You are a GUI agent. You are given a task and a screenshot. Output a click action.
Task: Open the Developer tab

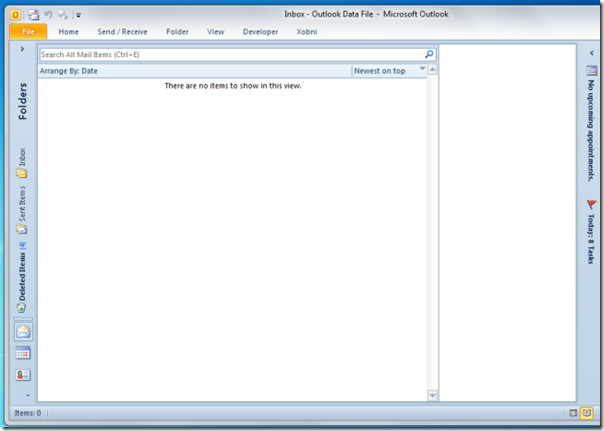[260, 32]
